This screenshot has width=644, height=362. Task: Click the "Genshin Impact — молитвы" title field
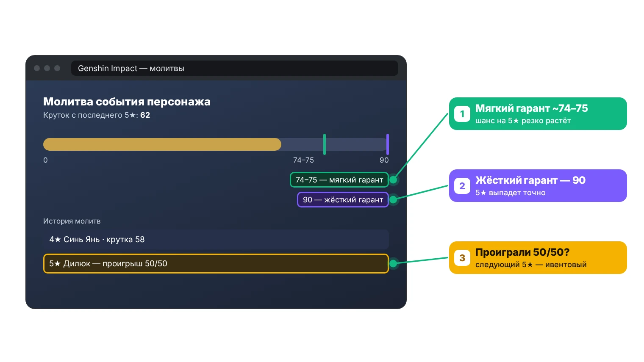pos(235,68)
